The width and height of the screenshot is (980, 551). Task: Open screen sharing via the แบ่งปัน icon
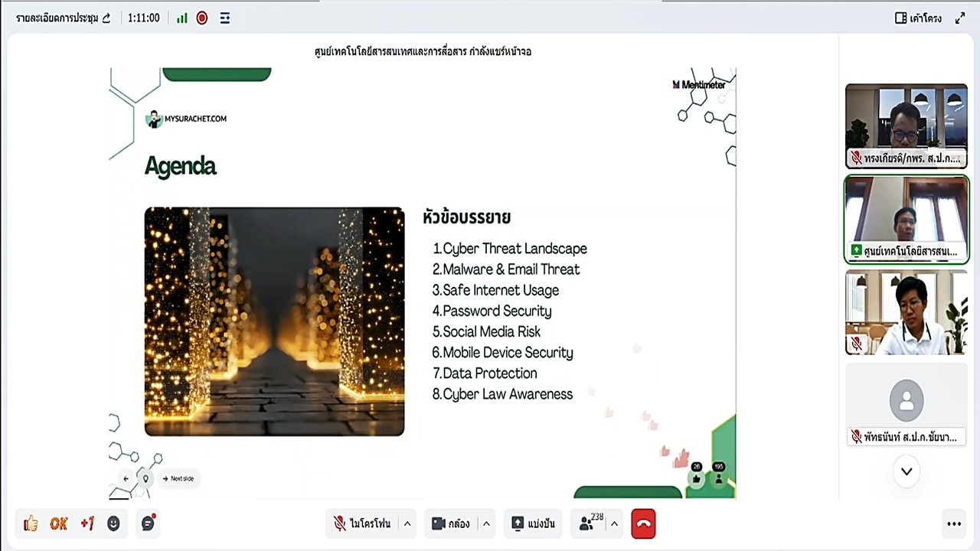(532, 523)
